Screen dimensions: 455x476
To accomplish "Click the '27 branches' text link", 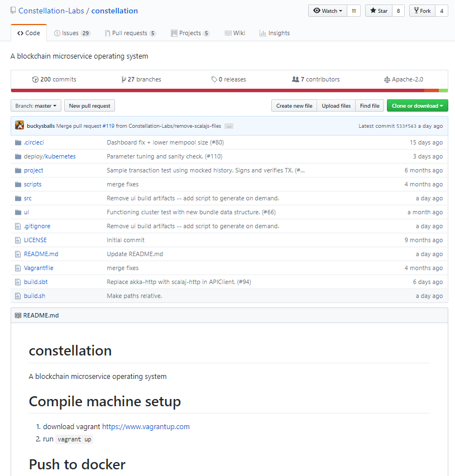I will (x=144, y=80).
